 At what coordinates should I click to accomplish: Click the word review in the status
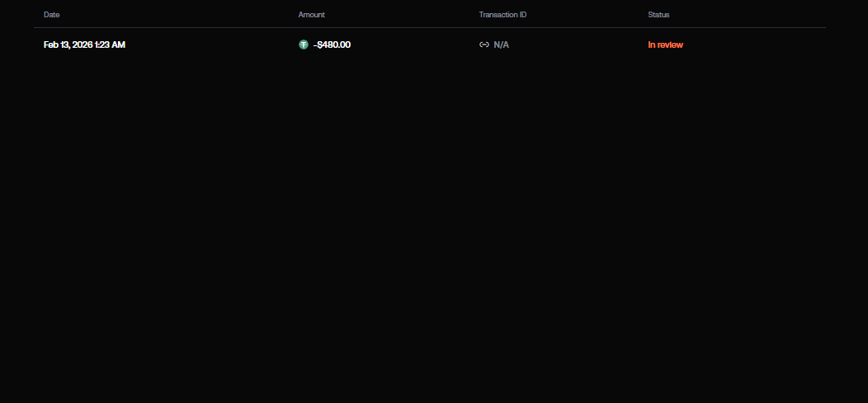pyautogui.click(x=670, y=45)
